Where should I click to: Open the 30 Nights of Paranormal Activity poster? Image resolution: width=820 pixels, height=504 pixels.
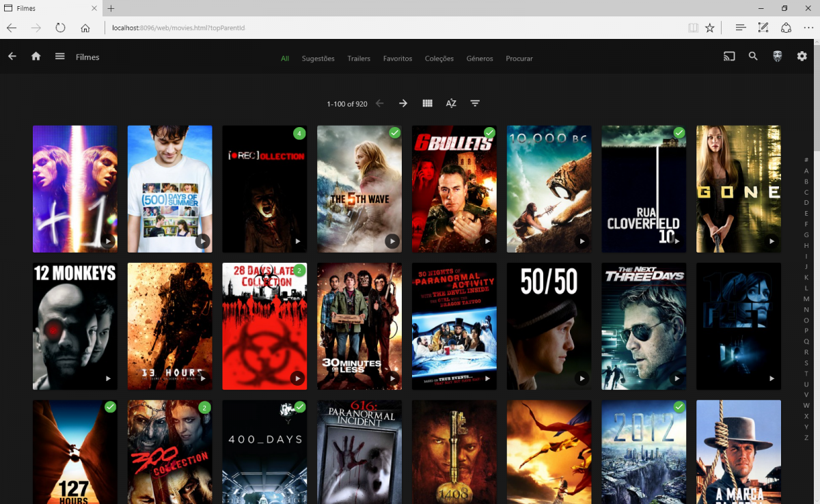pos(454,326)
